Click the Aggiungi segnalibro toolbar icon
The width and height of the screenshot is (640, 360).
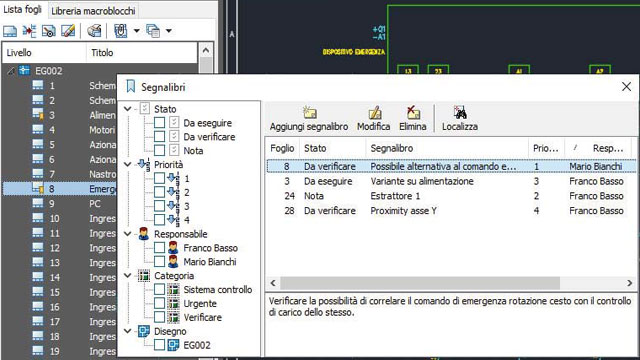pyautogui.click(x=310, y=112)
